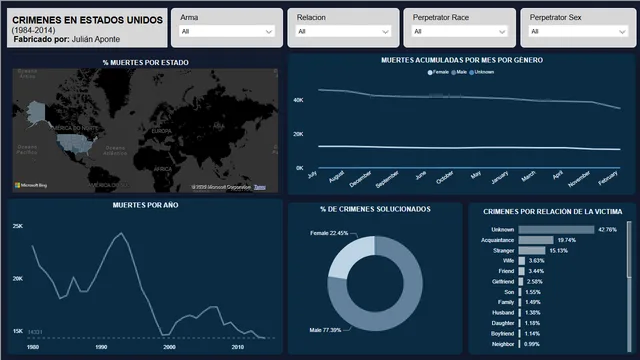Click the 'July' axis label
Image resolution: width=640 pixels, height=360 pixels.
pos(312,175)
